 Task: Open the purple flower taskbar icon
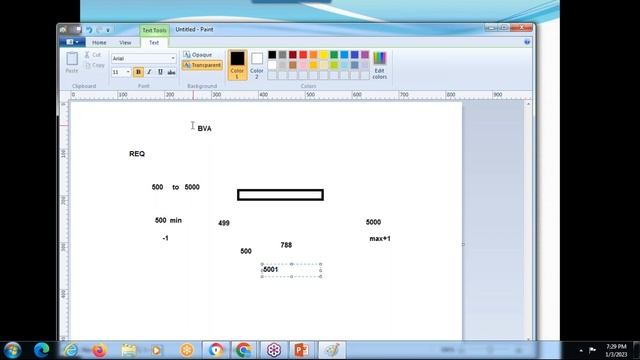tap(273, 350)
